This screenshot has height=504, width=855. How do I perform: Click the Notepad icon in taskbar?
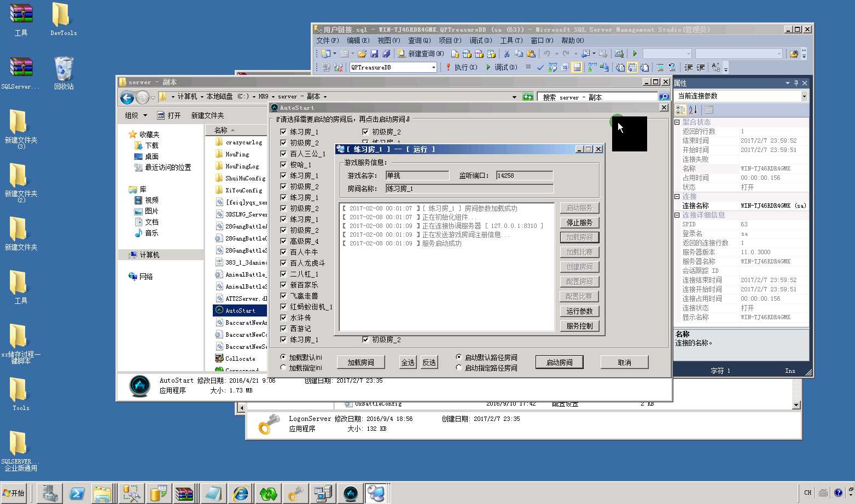coord(213,494)
